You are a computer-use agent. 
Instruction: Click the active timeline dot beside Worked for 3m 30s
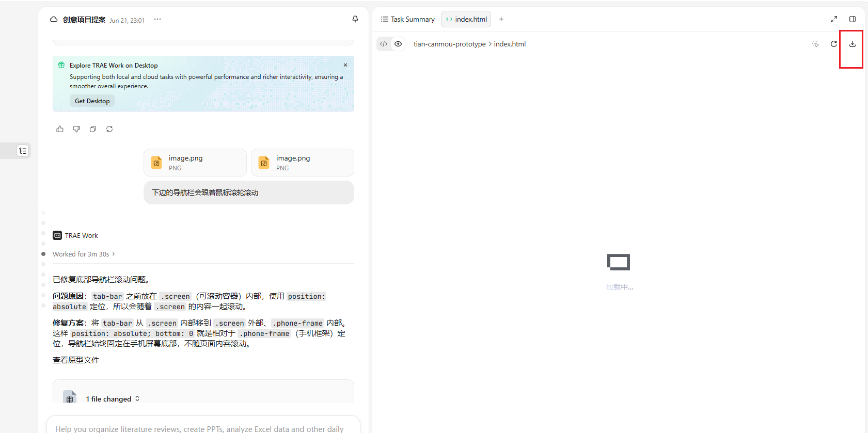pos(43,254)
